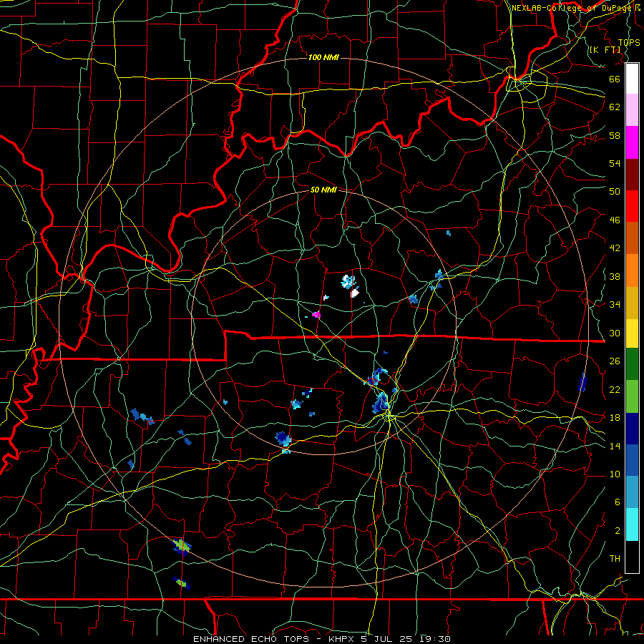Click the '34' legend value
Image resolution: width=644 pixels, height=644 pixels.
pyautogui.click(x=615, y=305)
